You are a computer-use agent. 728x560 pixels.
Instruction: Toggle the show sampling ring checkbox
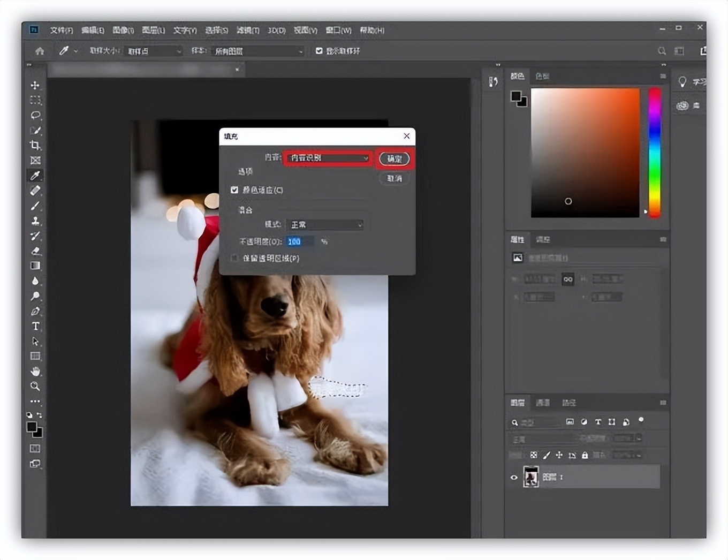click(x=319, y=51)
